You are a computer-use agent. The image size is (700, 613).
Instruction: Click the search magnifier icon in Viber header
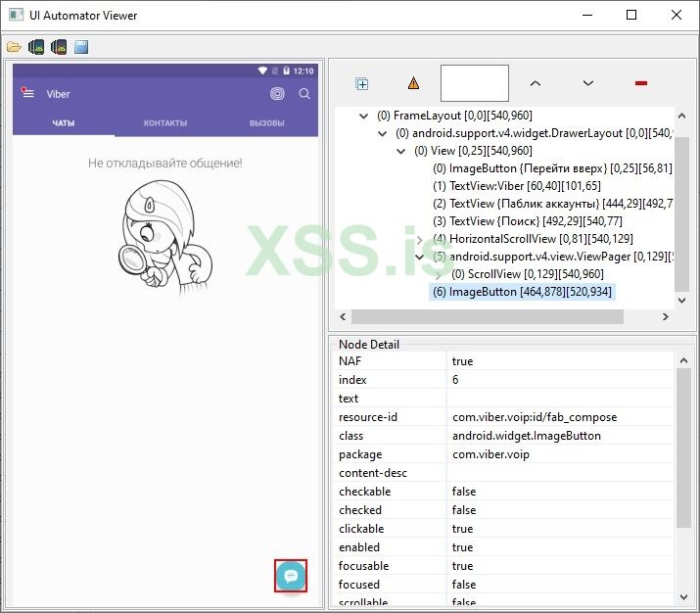click(304, 93)
